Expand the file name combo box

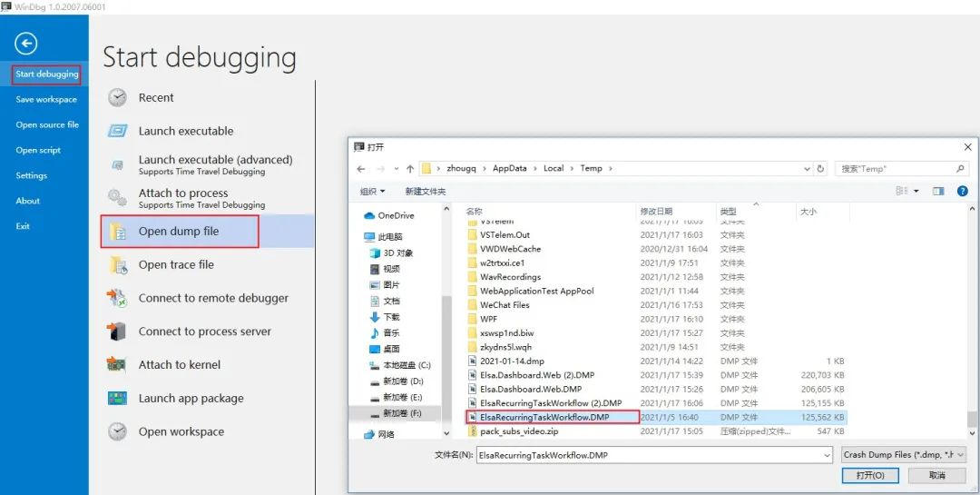coord(828,456)
